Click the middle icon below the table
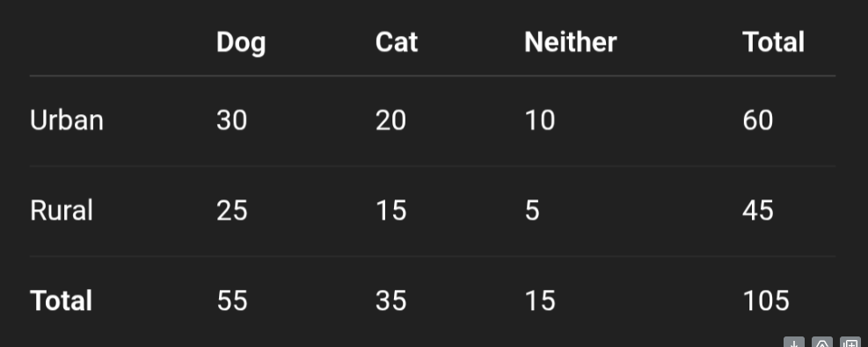Image resolution: width=868 pixels, height=347 pixels. click(822, 343)
